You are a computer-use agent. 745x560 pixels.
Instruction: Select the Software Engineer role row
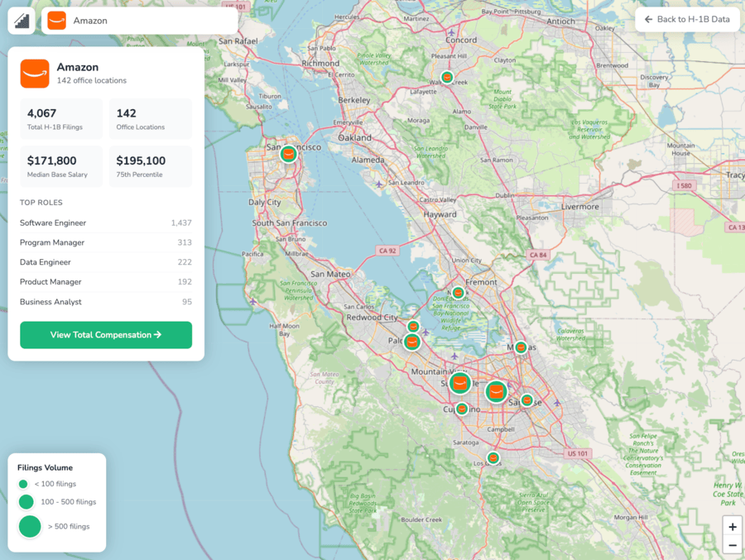tap(106, 223)
